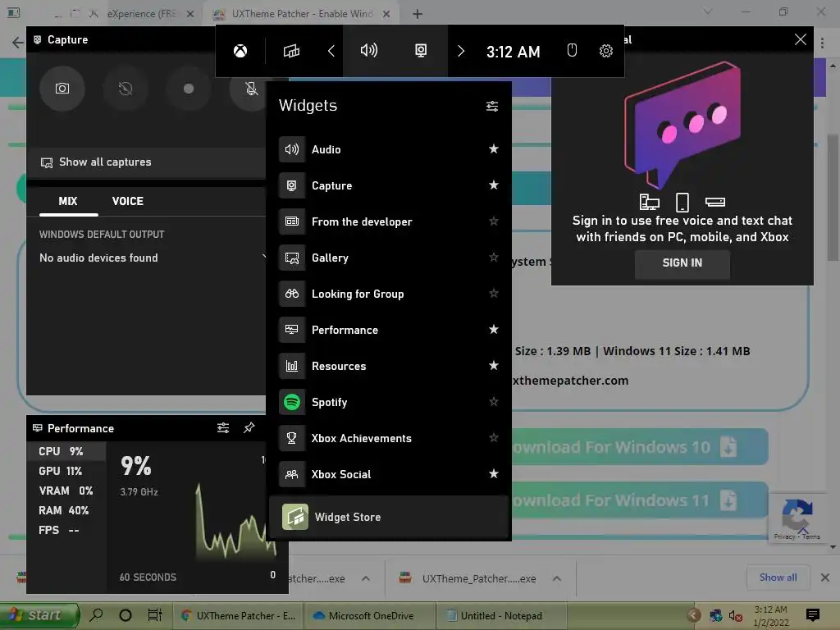The height and width of the screenshot is (630, 840).
Task: Select the CPU metric row
Action: [66, 452]
